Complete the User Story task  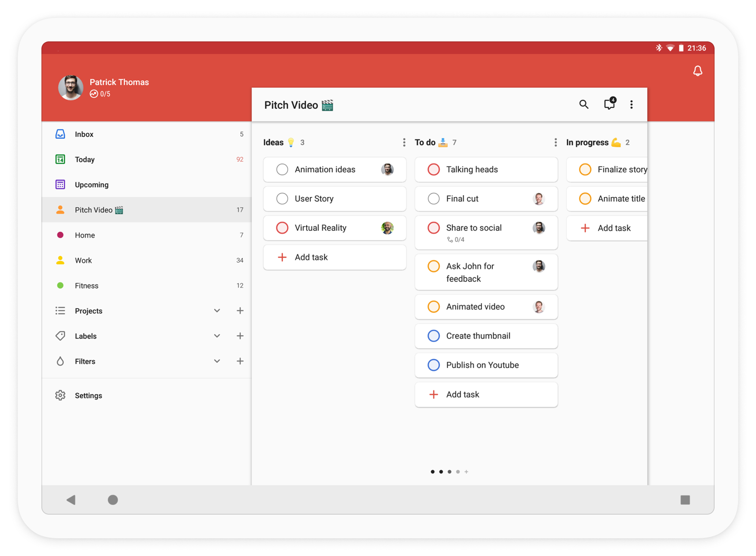(x=282, y=198)
